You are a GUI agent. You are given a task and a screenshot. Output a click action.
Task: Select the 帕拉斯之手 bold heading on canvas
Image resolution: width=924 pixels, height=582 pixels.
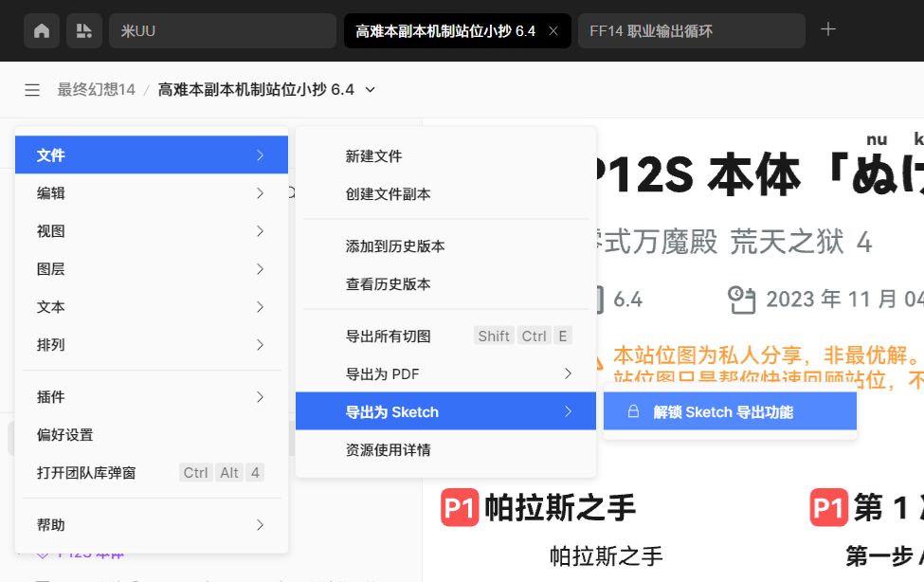click(x=560, y=508)
